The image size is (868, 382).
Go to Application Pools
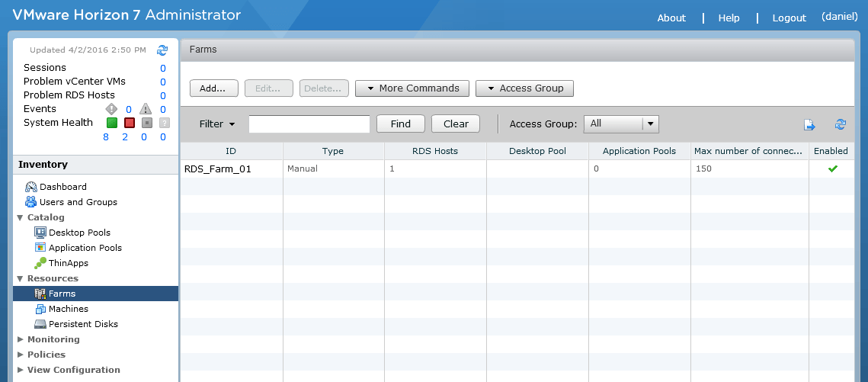[x=85, y=248]
